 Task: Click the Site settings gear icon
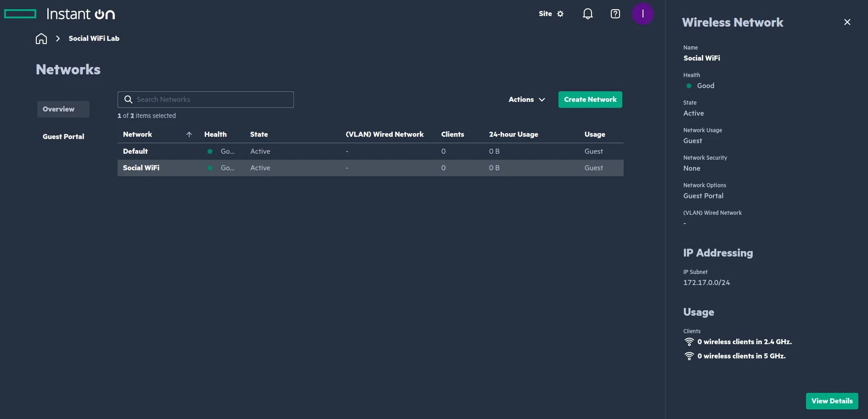(x=560, y=14)
